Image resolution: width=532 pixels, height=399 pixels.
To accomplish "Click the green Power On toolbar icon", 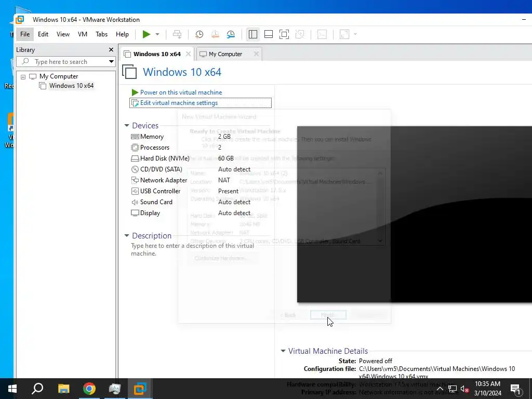I will 146,34.
